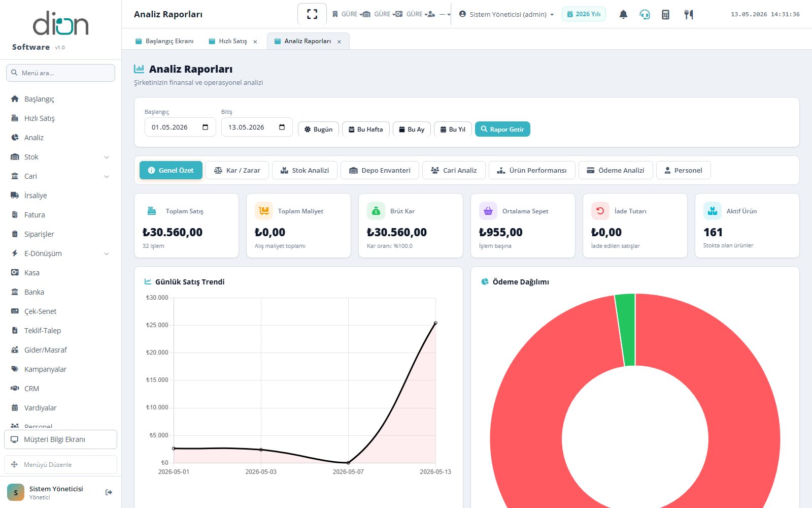Screen dimensions: 812x508
Task: Click the Rapor Getir button
Action: coord(502,129)
